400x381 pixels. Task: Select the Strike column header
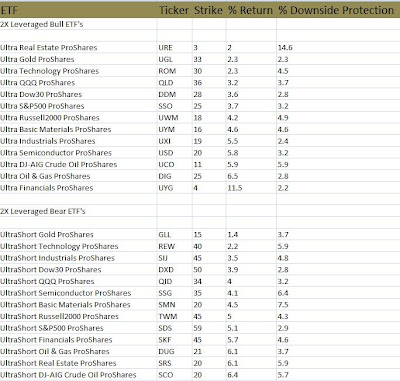208,10
